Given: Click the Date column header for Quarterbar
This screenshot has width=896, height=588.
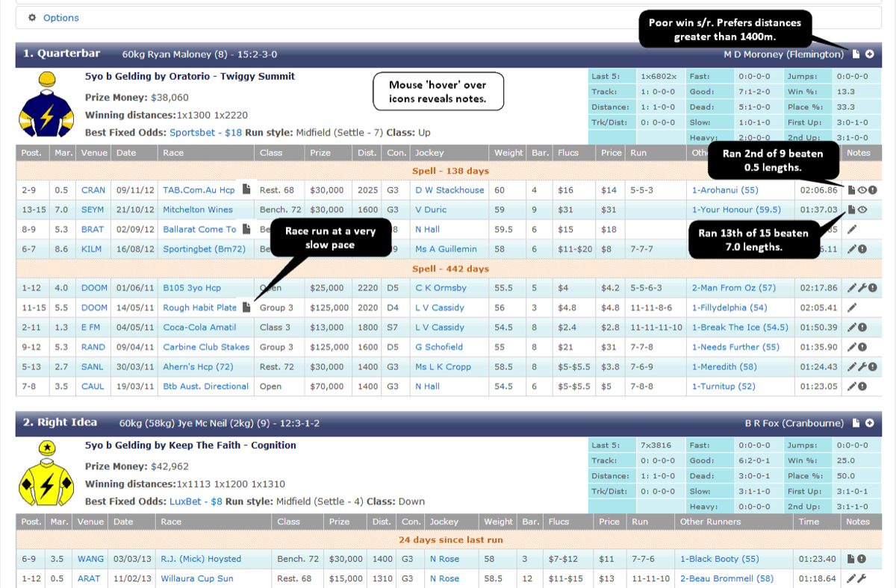Looking at the screenshot, I should point(126,152).
